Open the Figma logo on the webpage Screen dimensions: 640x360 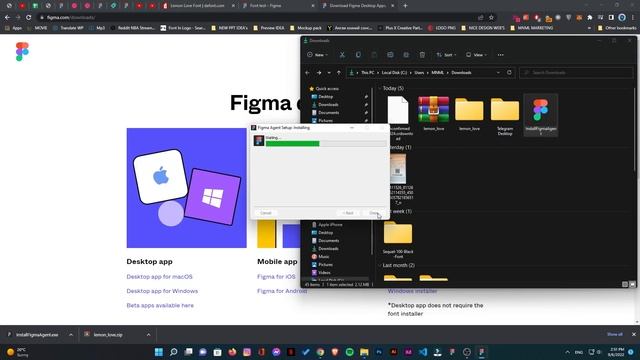22,51
